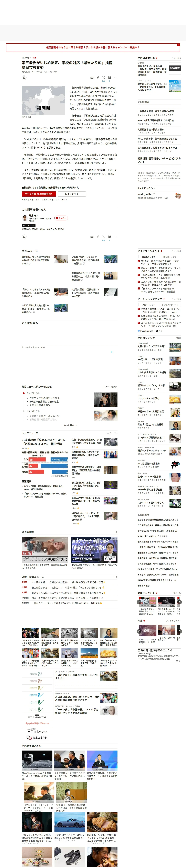Move photo carousel to previous
The image size is (186, 868).
point(139,631)
